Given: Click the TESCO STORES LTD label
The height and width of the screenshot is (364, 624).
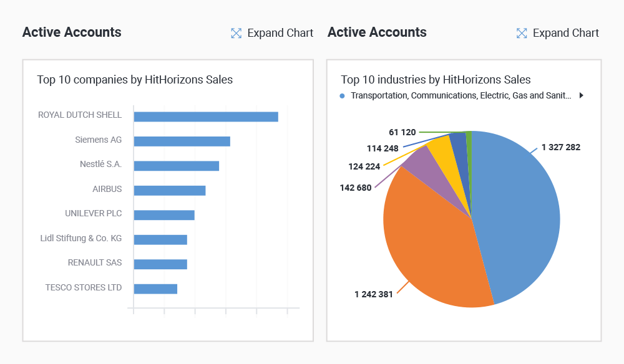Looking at the screenshot, I should point(84,287).
